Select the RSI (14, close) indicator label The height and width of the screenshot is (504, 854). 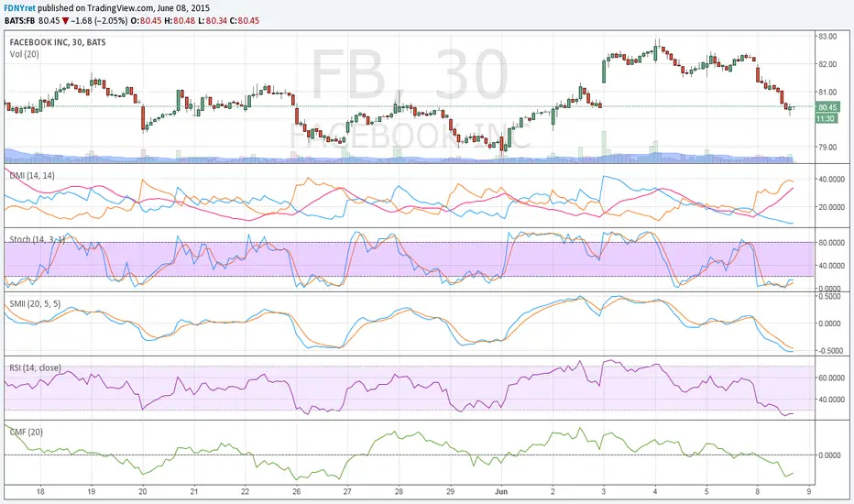[35, 367]
